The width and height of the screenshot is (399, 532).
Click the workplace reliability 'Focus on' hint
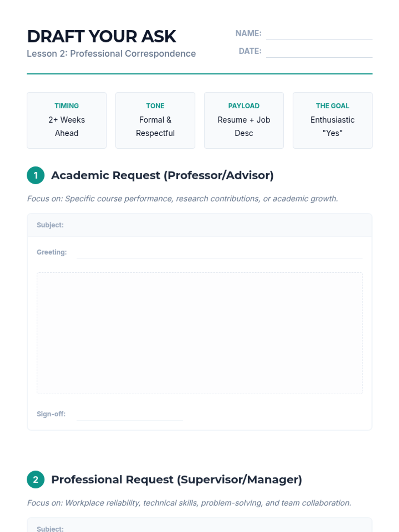click(189, 503)
